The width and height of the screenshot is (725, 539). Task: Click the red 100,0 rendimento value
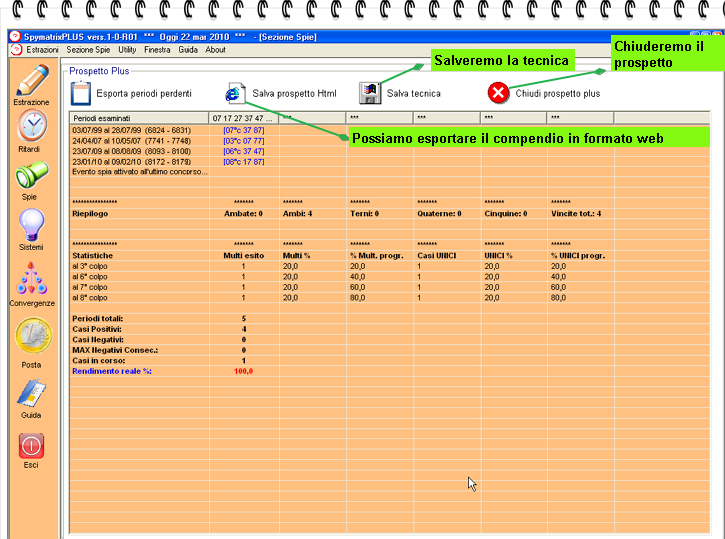244,371
